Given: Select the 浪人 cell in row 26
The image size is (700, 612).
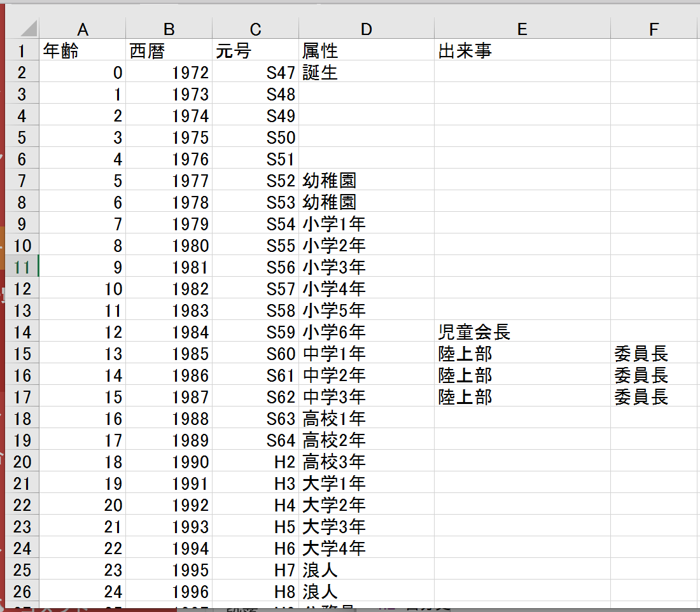Looking at the screenshot, I should coord(367,592).
